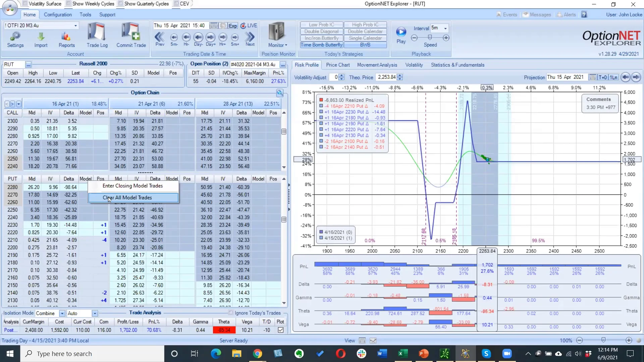Choose Enter Closing Model Trades

coord(133,186)
